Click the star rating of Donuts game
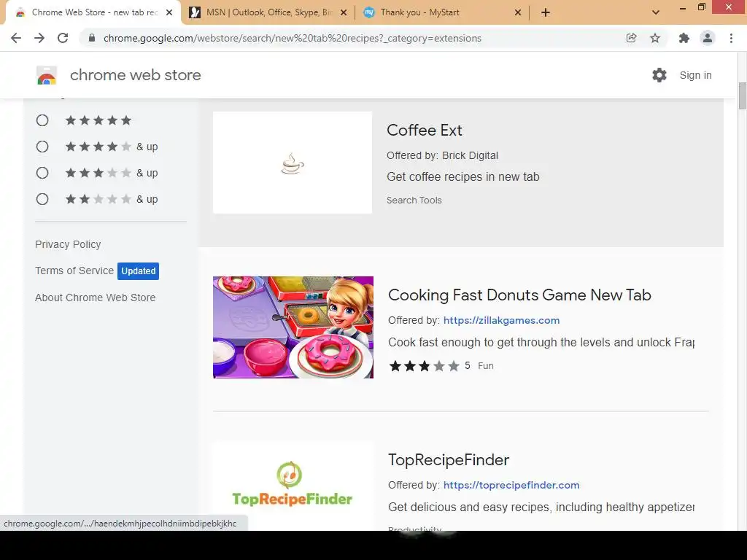This screenshot has width=747, height=560. (x=424, y=366)
